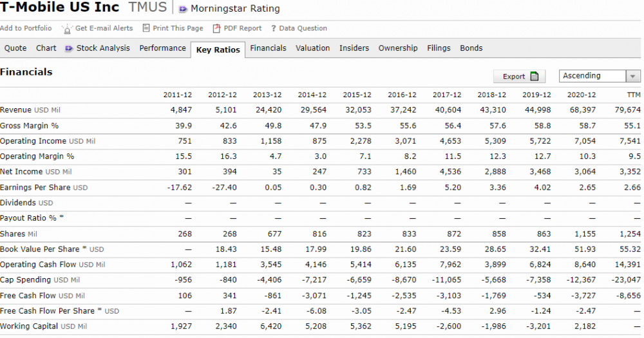Viewport: 644px width, 338px height.
Task: Open the Performance tab
Action: 162,48
